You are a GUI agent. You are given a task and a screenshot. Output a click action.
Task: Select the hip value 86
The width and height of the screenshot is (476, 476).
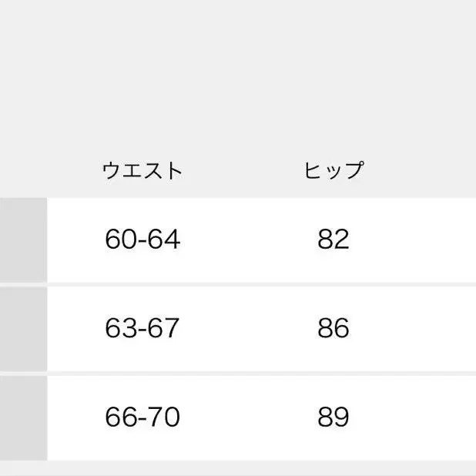point(333,329)
